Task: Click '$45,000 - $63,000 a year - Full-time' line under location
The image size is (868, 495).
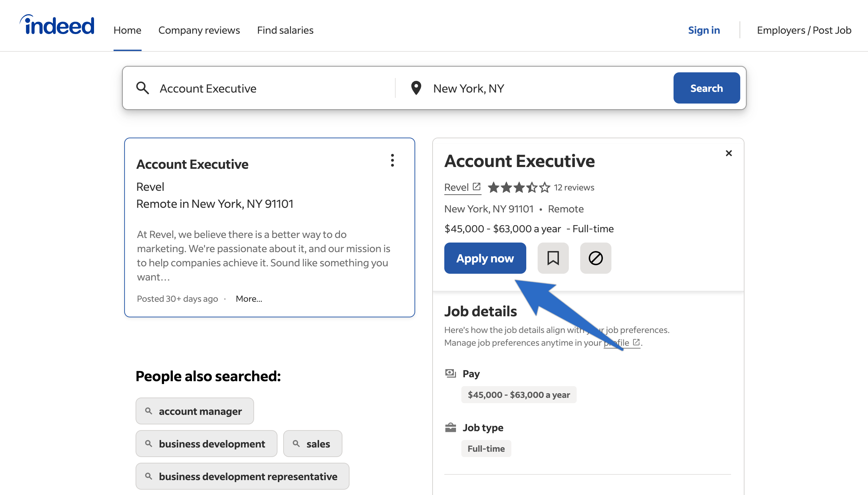Action: click(529, 229)
